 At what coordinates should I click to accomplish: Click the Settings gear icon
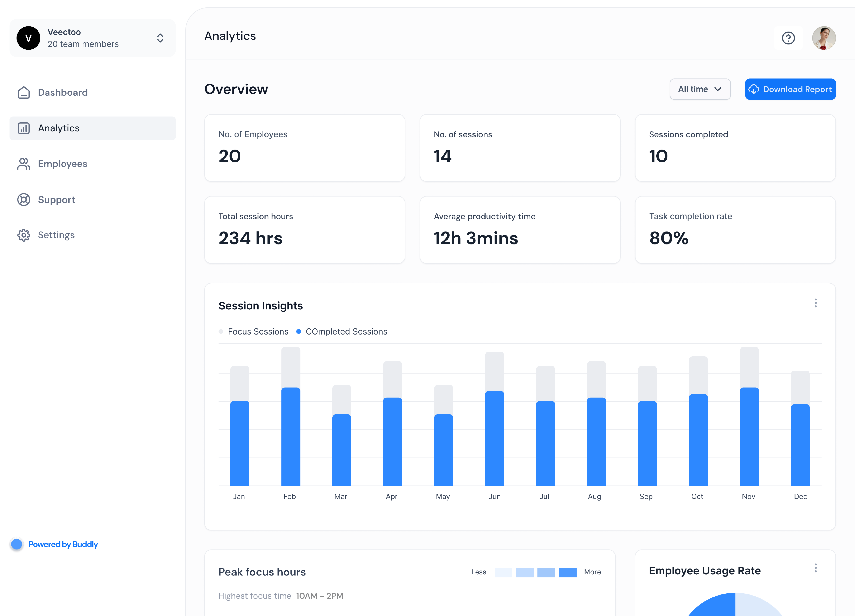(x=24, y=235)
